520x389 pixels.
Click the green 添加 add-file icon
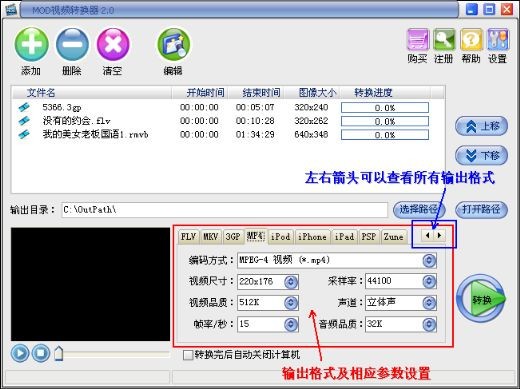coord(31,44)
